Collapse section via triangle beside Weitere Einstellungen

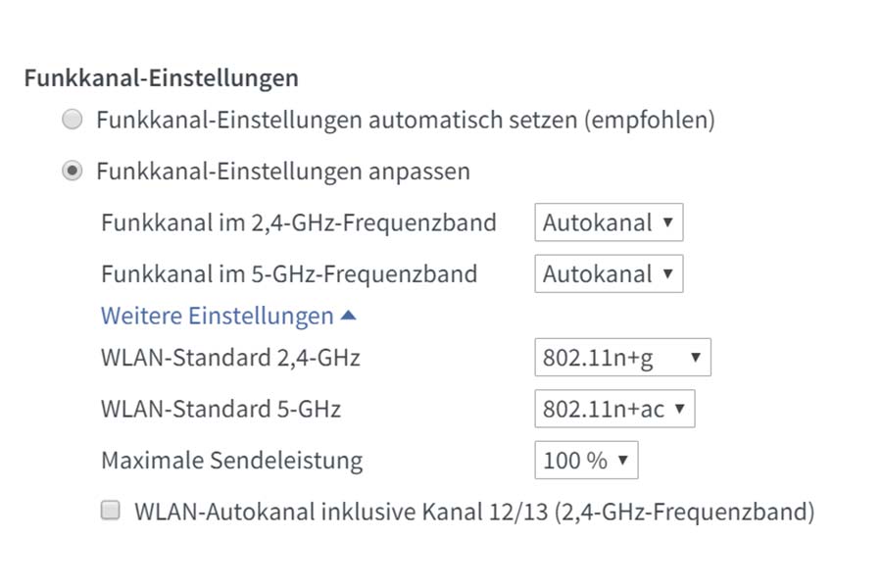pyautogui.click(x=348, y=317)
